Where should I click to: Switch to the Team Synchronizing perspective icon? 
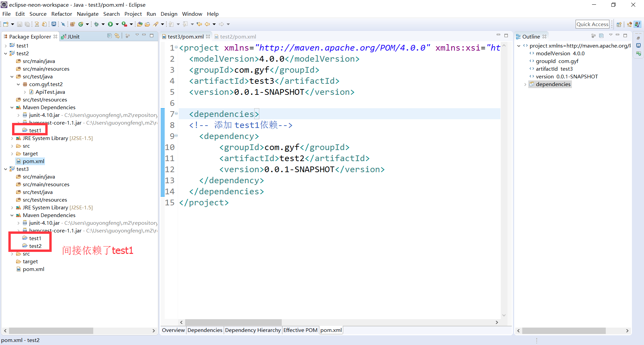(x=629, y=24)
